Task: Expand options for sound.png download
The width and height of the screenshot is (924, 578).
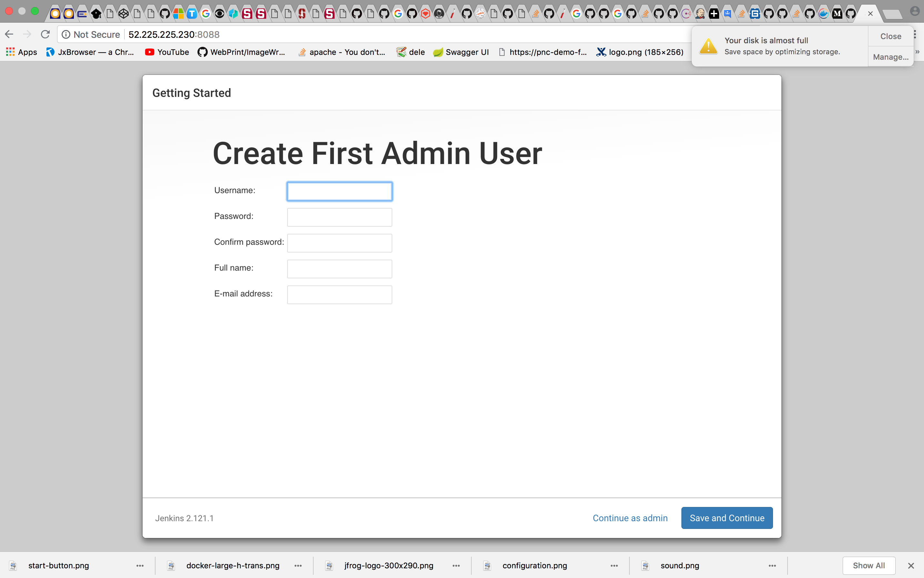Action: tap(772, 565)
